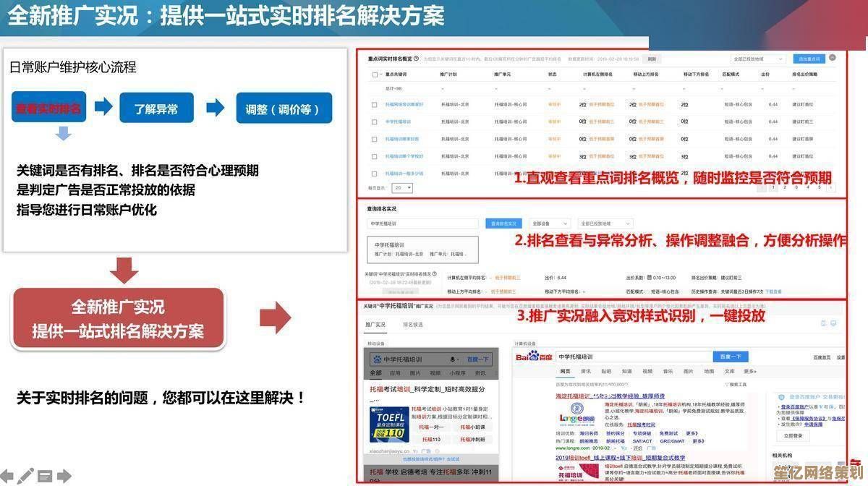Click the 百度一下 button in desktop preview
The width and height of the screenshot is (868, 486).
pos(731,357)
